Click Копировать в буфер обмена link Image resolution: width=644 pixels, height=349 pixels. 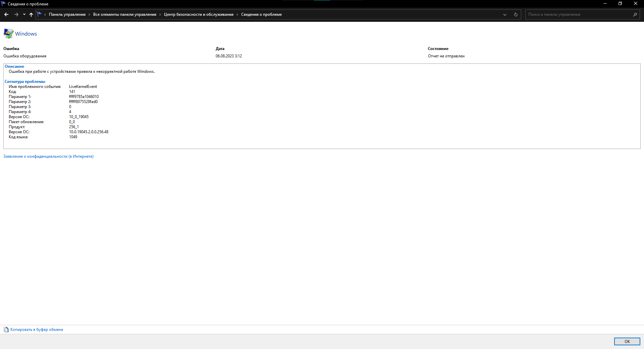tap(37, 330)
